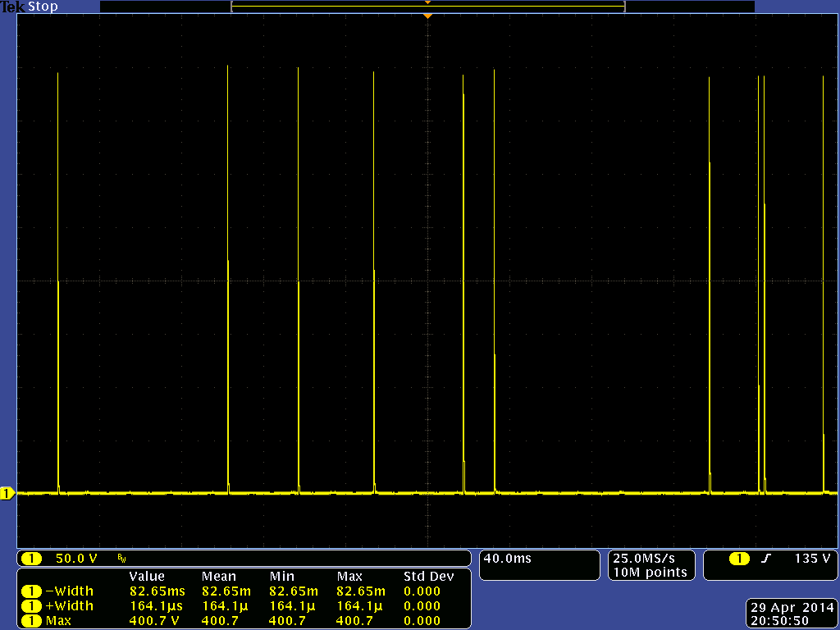Click the Mean column header
Image resolution: width=840 pixels, height=630 pixels.
click(x=218, y=577)
